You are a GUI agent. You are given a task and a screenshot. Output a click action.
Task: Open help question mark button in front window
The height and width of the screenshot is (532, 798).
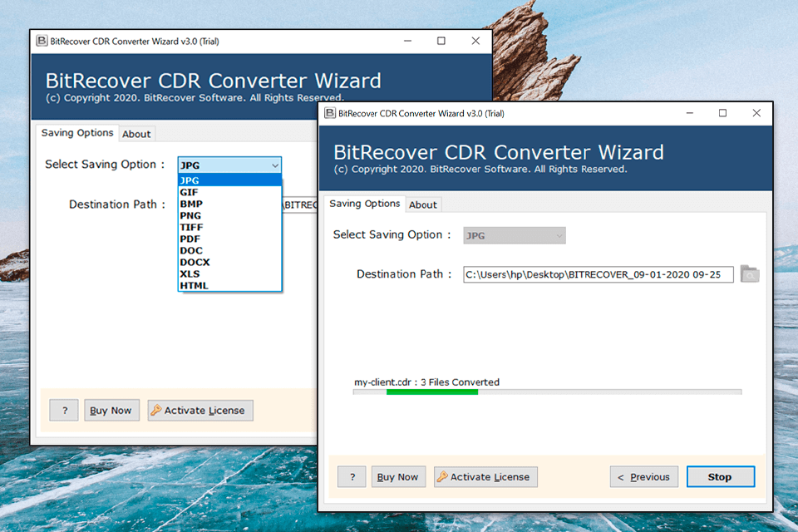pyautogui.click(x=352, y=477)
